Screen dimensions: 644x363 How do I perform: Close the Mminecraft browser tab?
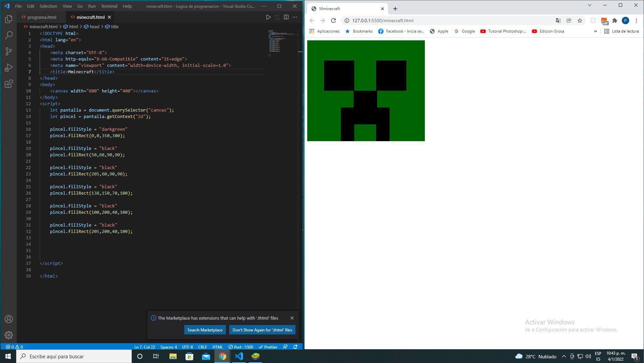point(382,9)
